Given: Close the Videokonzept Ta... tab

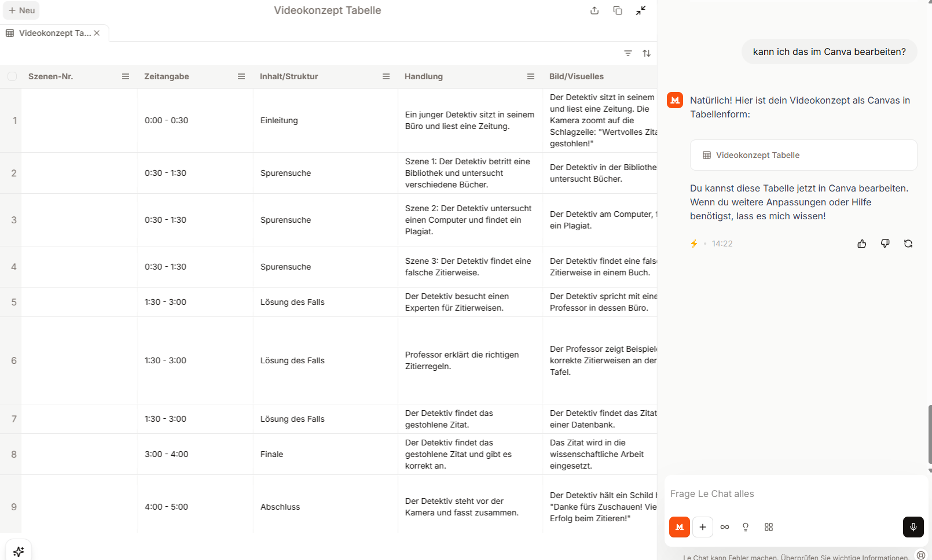Looking at the screenshot, I should (97, 33).
